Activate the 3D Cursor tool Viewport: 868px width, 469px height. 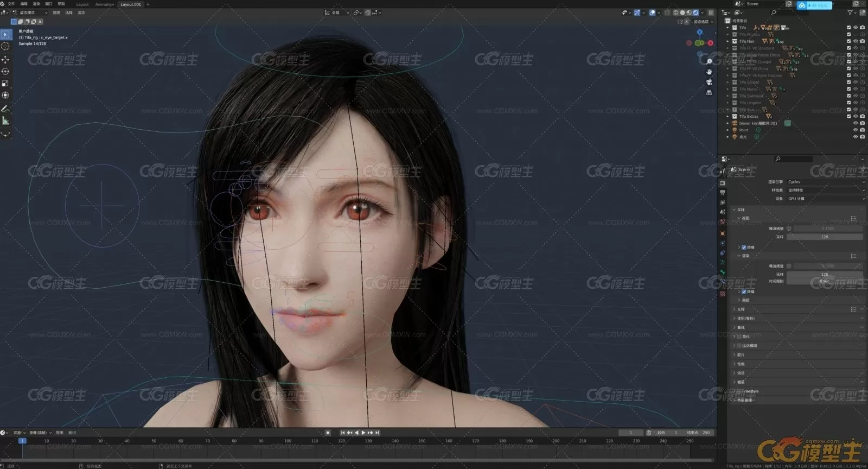coord(5,46)
